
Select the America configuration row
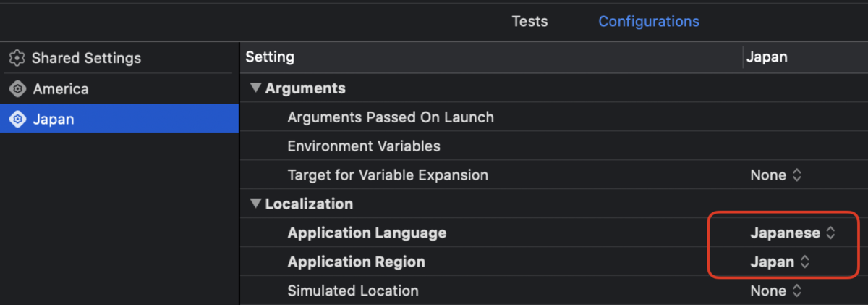tap(119, 89)
